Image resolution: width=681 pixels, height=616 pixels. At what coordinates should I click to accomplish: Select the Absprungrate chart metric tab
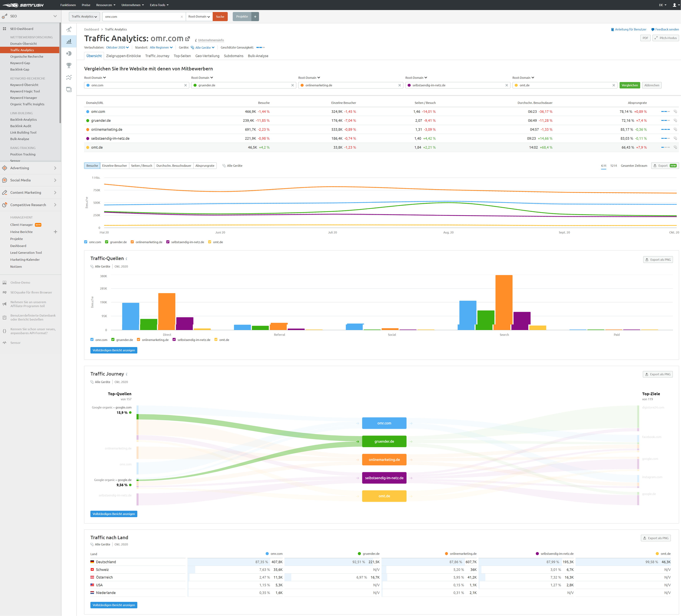(x=205, y=166)
